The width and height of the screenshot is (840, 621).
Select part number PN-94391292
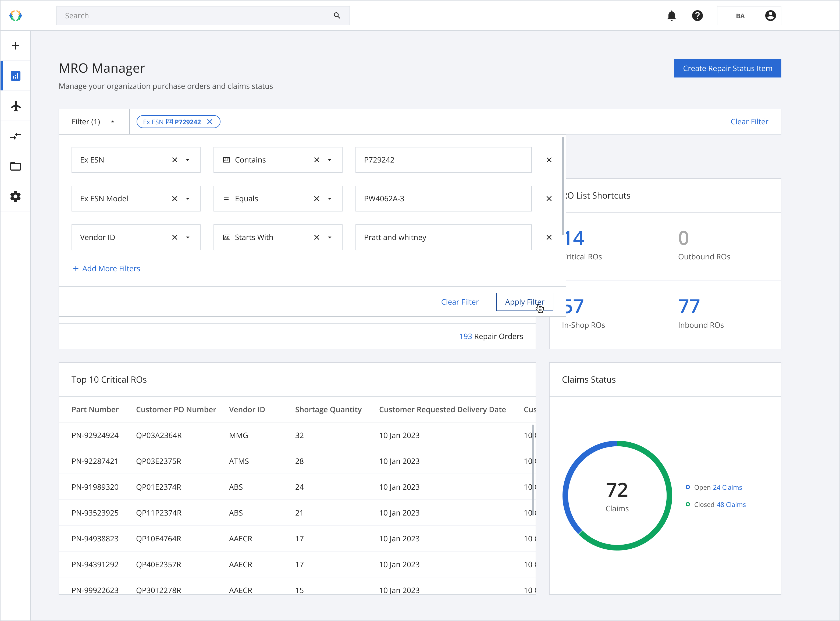tap(95, 564)
